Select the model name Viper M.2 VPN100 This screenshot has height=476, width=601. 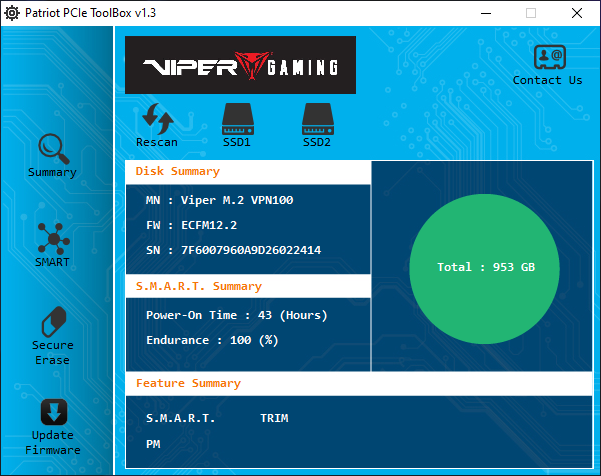(x=219, y=200)
